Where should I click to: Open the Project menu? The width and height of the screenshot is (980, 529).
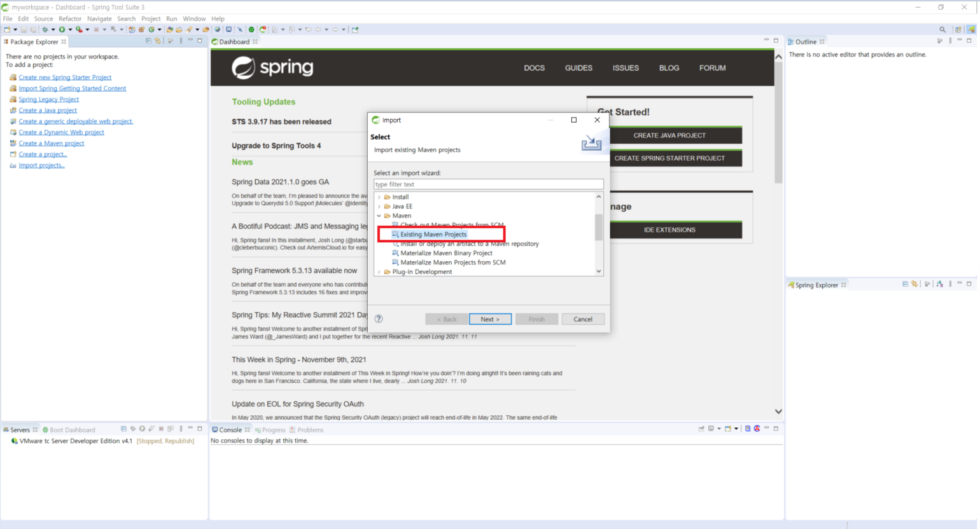pyautogui.click(x=151, y=18)
